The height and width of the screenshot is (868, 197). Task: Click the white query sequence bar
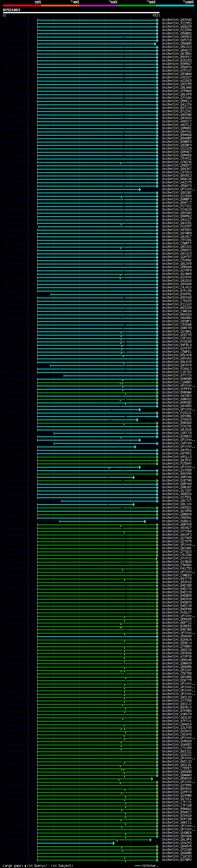81,12
